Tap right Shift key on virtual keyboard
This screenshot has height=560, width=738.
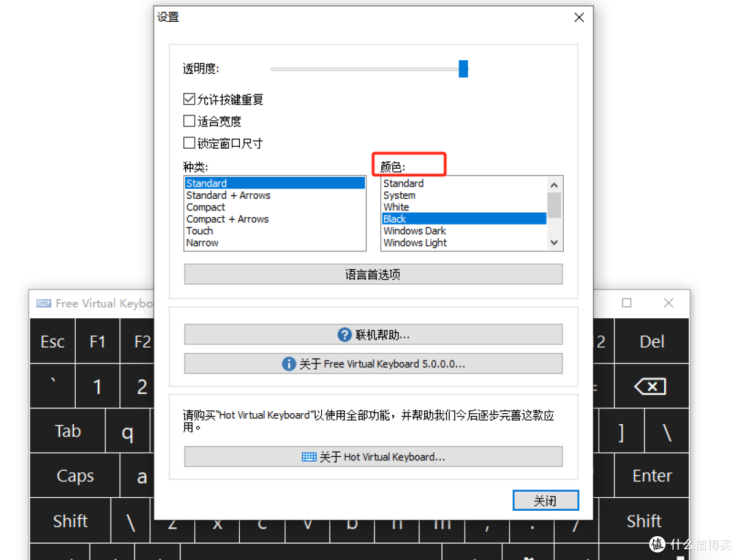[644, 521]
